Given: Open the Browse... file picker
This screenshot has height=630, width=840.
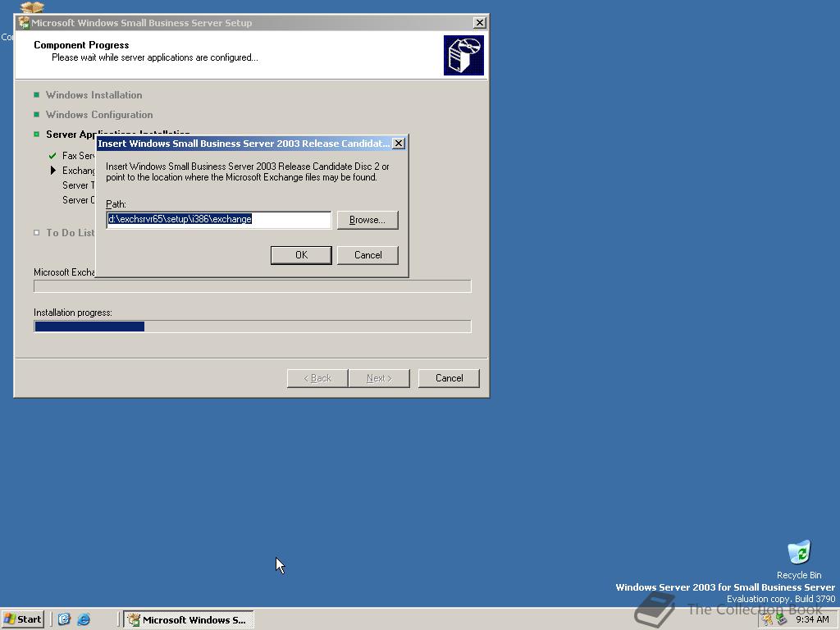Looking at the screenshot, I should click(367, 220).
